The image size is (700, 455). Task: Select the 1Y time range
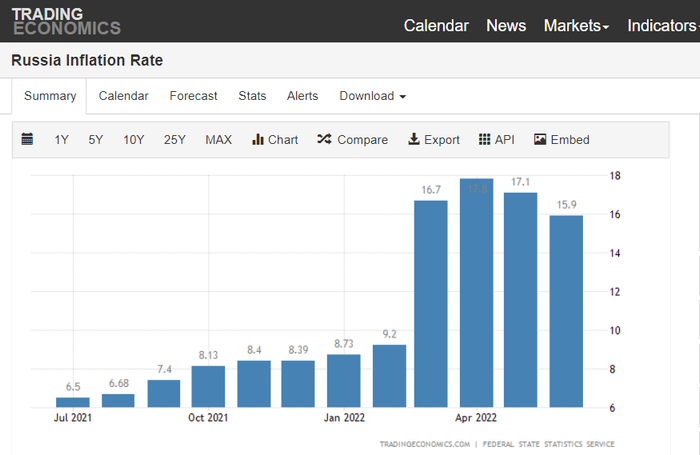62,140
